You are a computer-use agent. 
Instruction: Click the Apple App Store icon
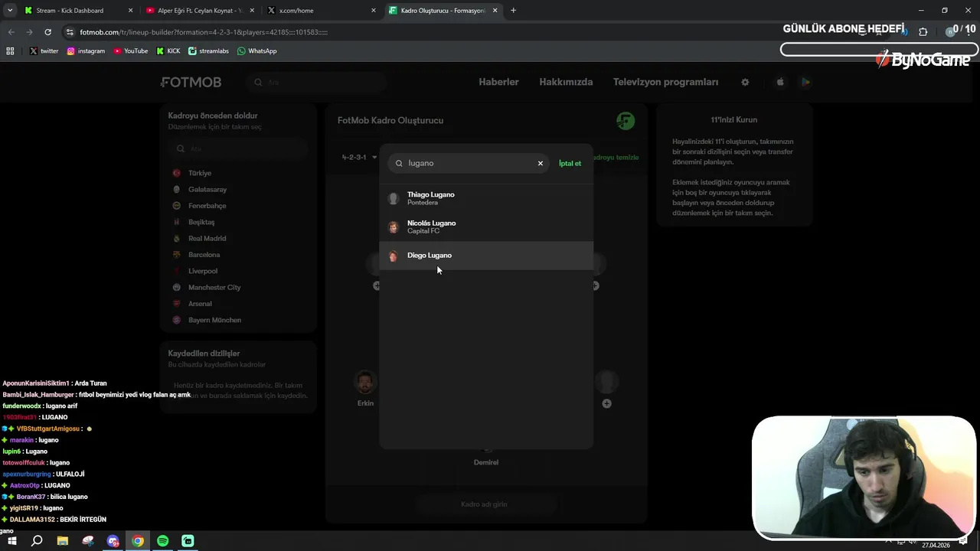(780, 82)
